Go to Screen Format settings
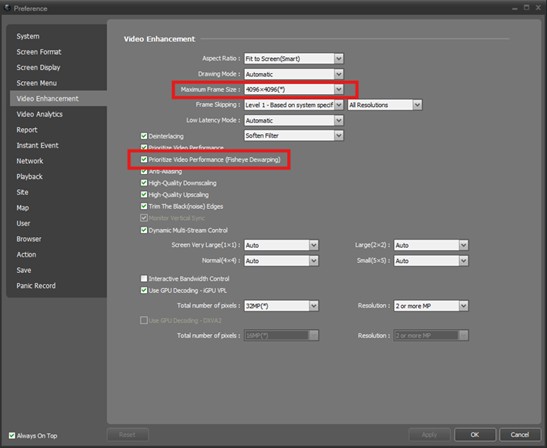This screenshot has width=547, height=448. coord(39,52)
